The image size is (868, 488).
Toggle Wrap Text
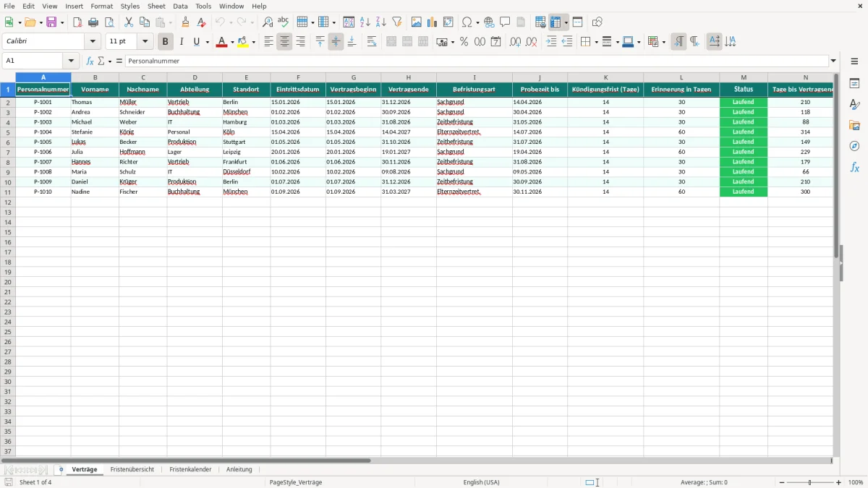372,42
